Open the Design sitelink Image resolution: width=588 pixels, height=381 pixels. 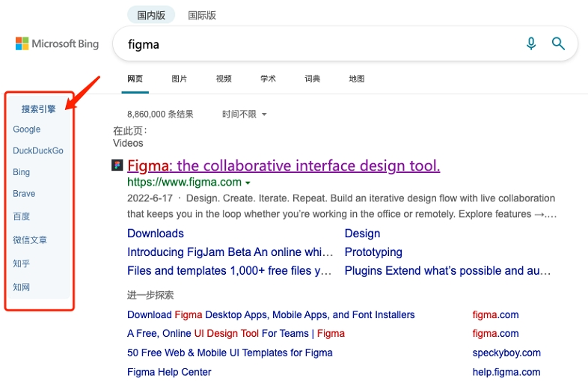(362, 234)
